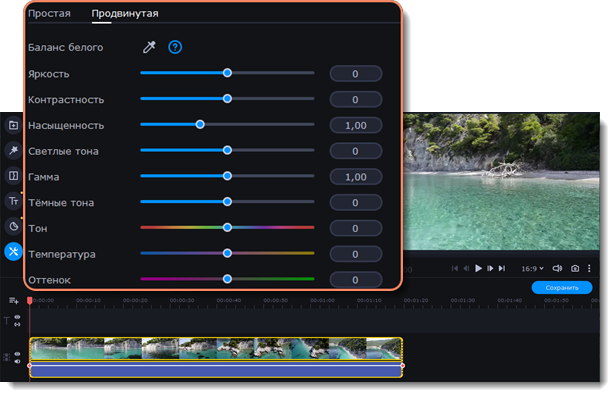Viewport: 615px width, 397px height.
Task: Adjust the Яркость slider
Action: (x=227, y=73)
